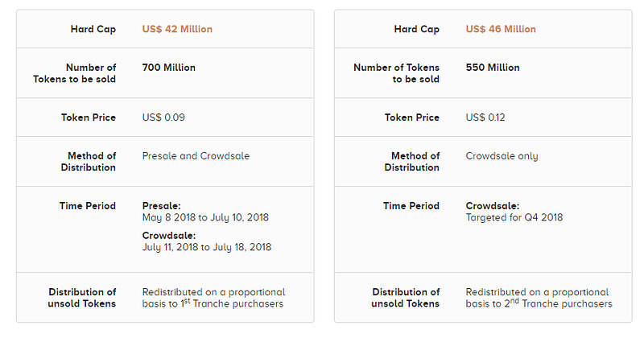Click the 1st Tranche purchasers redistribution text

coord(213,298)
